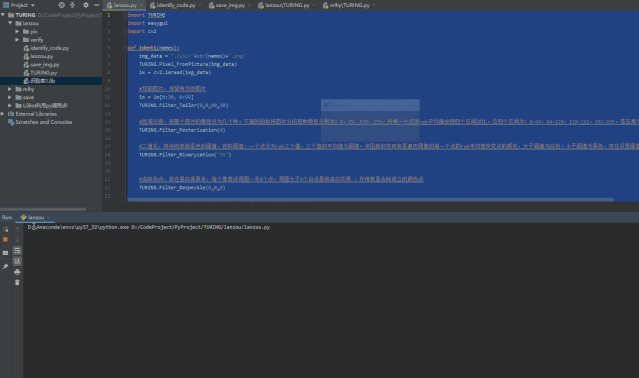Hide the Project panel with minus icon
The height and width of the screenshot is (378, 639).
(97, 5)
